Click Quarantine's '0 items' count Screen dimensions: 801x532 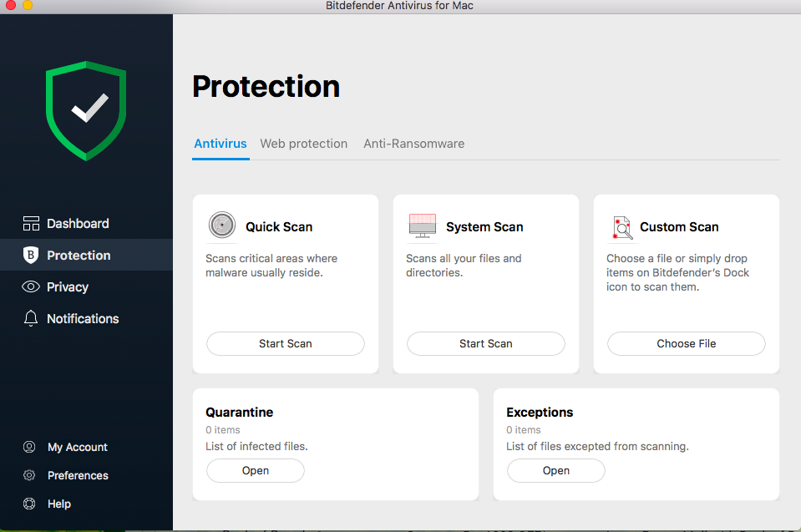pos(223,430)
